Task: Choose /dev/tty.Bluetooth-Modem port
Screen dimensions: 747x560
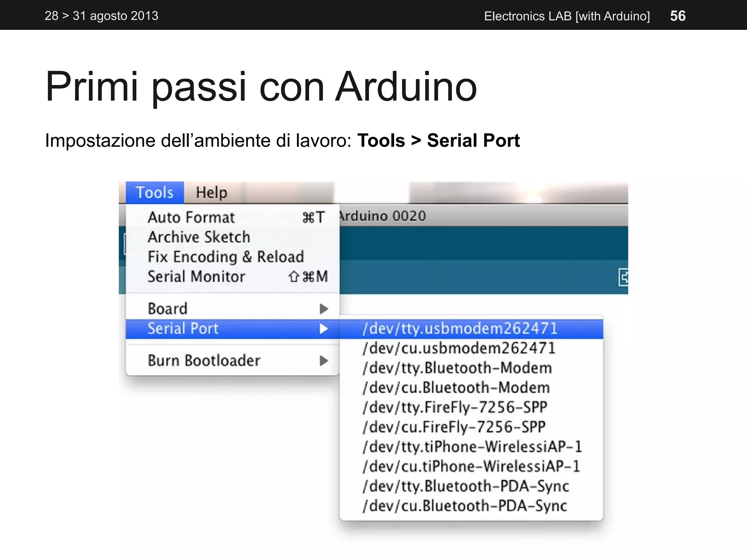Action: click(x=471, y=368)
